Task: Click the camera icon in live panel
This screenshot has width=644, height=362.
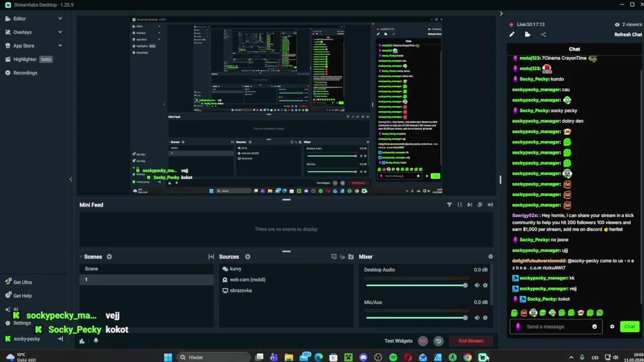Action: [x=527, y=35]
